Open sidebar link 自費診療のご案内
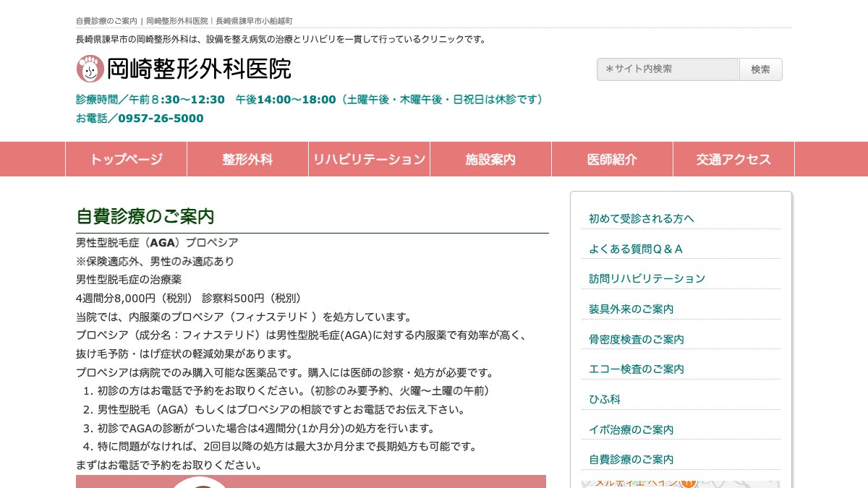Screen dimensions: 868x488 tap(631, 459)
